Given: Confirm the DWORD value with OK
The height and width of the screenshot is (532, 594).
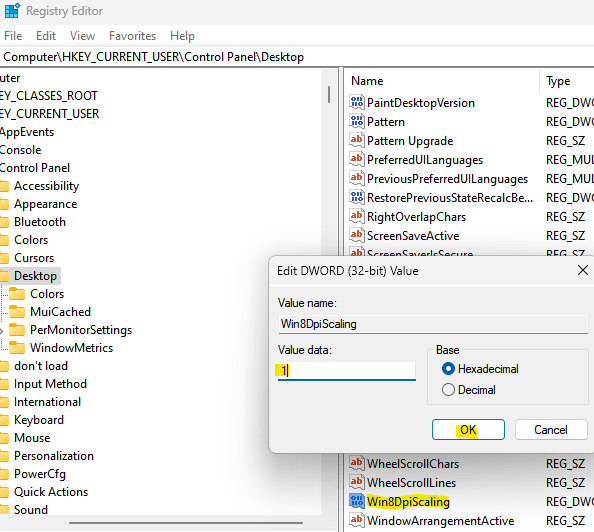Looking at the screenshot, I should (x=468, y=429).
